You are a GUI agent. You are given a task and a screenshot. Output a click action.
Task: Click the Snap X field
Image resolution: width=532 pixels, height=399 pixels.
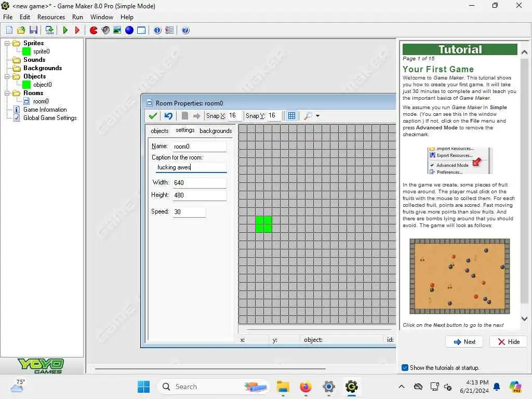[x=234, y=116]
